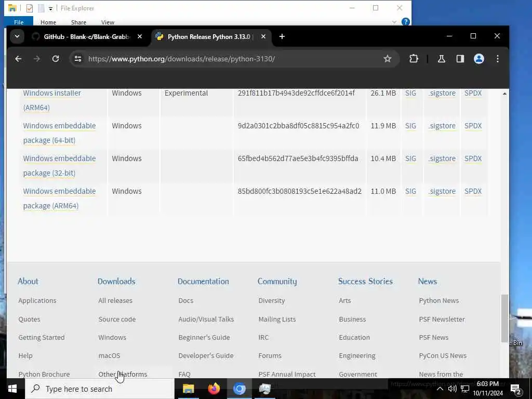Screen dimensions: 532x399
Task: Open Chrome extensions puzzle icon
Action: pyautogui.click(x=414, y=59)
